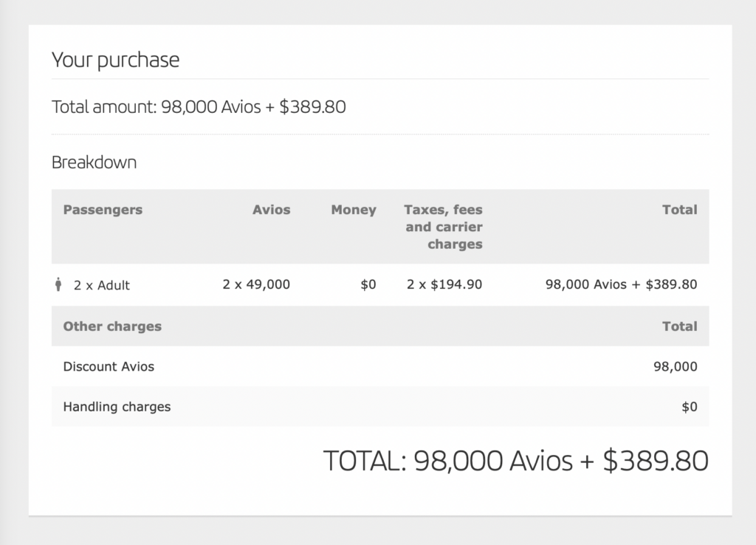Click the Total header in the passengers table
Image resolution: width=756 pixels, height=545 pixels.
tap(679, 210)
